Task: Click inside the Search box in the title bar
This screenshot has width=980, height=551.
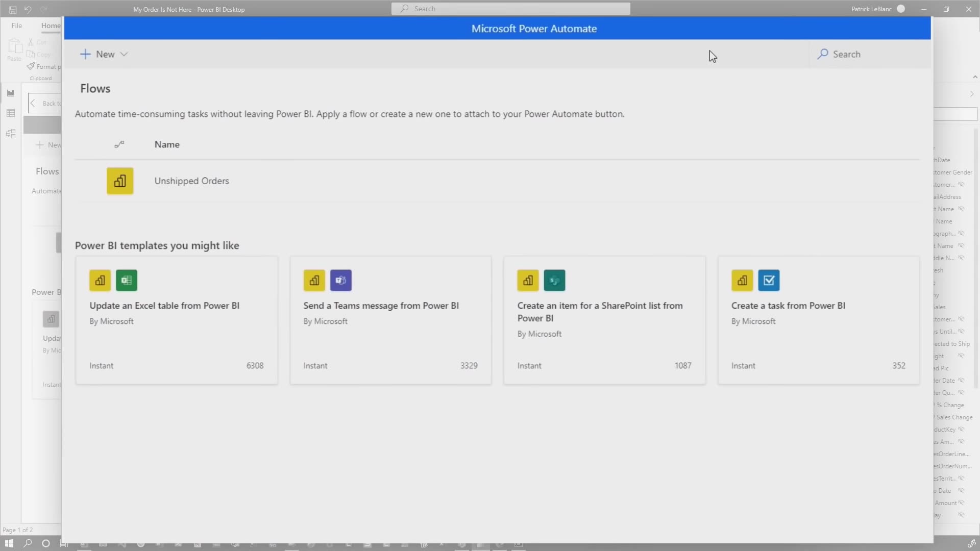Action: pyautogui.click(x=510, y=9)
